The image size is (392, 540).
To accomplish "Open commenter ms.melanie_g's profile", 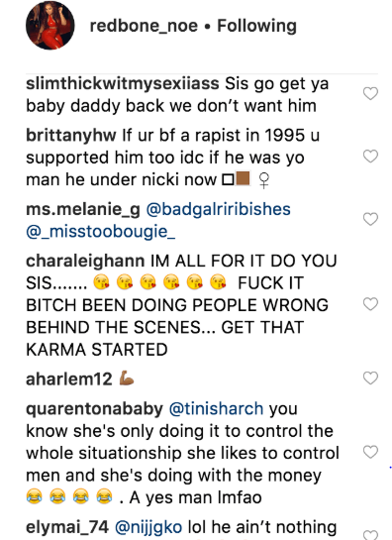I will pos(83,210).
